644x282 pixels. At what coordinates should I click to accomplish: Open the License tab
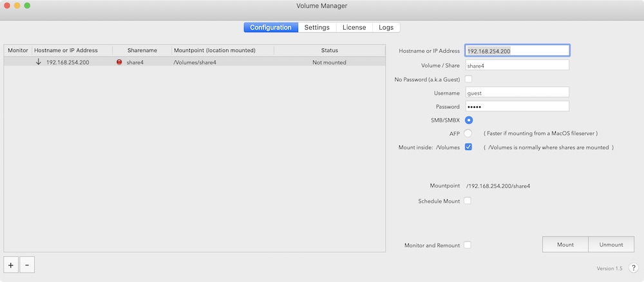point(354,28)
